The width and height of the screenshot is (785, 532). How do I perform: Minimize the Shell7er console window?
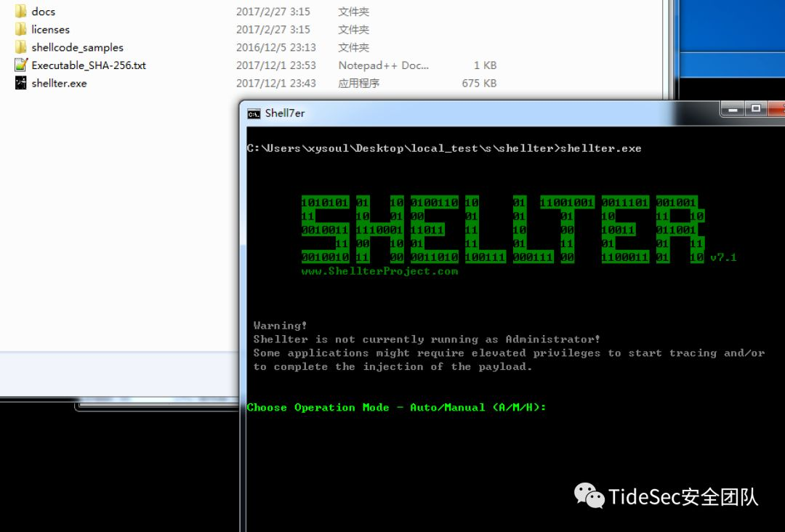[x=733, y=109]
